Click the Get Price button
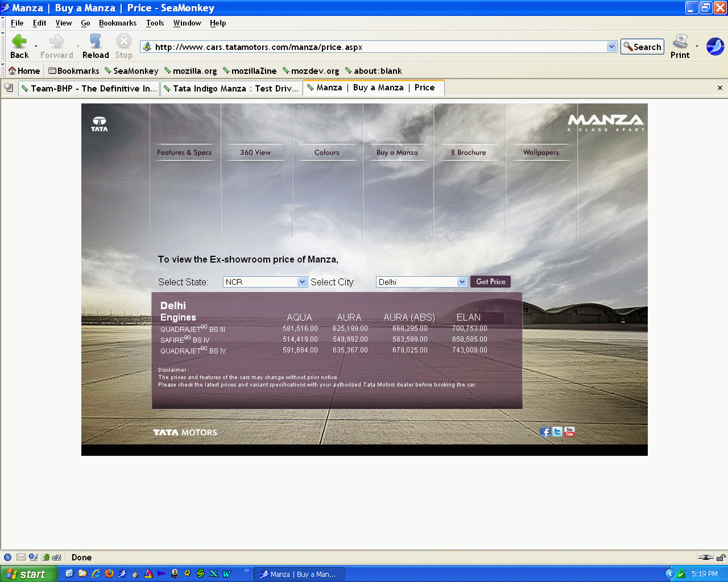Screen dimensions: 728x582 pyautogui.click(x=490, y=282)
